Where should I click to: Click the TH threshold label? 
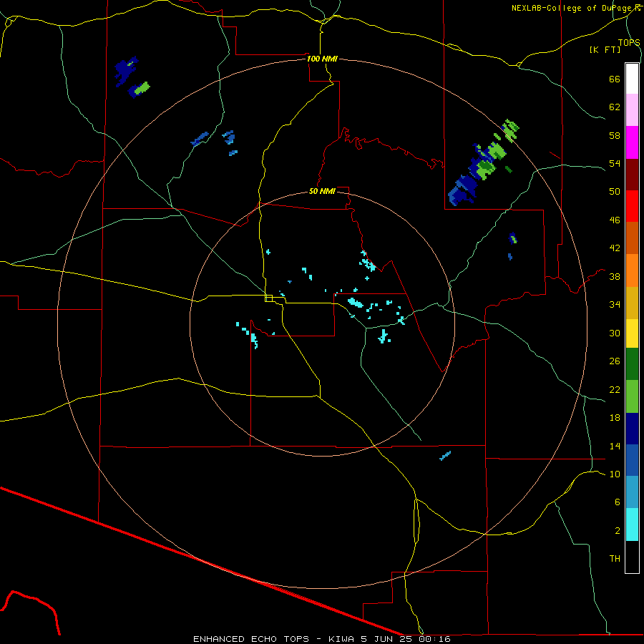[615, 558]
